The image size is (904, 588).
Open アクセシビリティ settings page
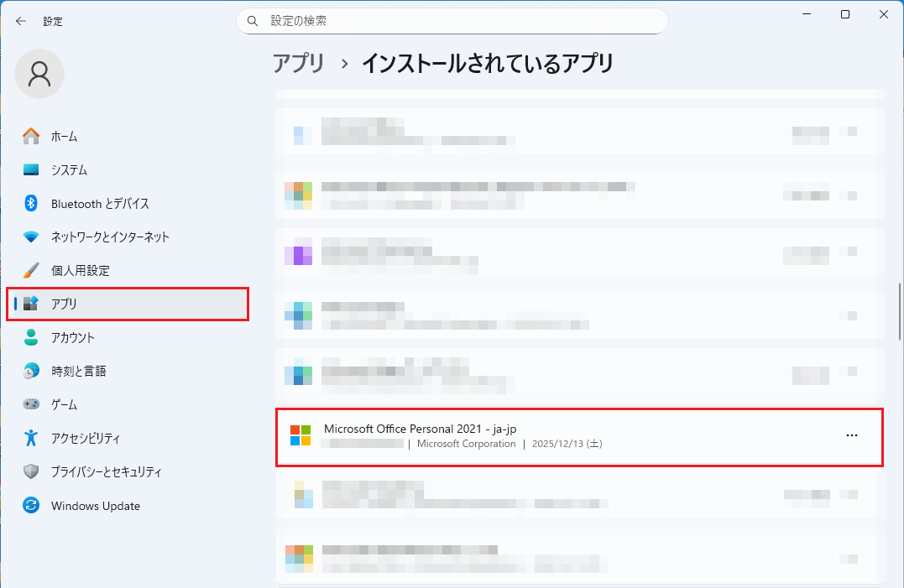pos(85,438)
